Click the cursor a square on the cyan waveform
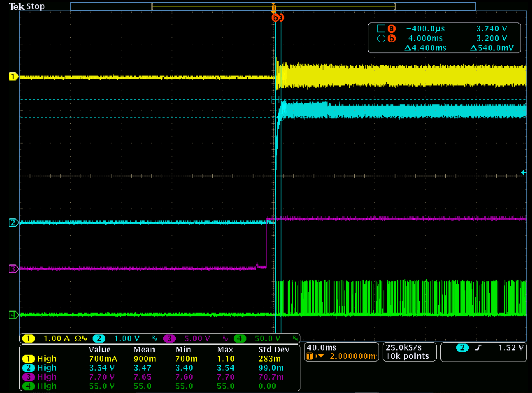The height and width of the screenshot is (393, 532). tap(275, 100)
